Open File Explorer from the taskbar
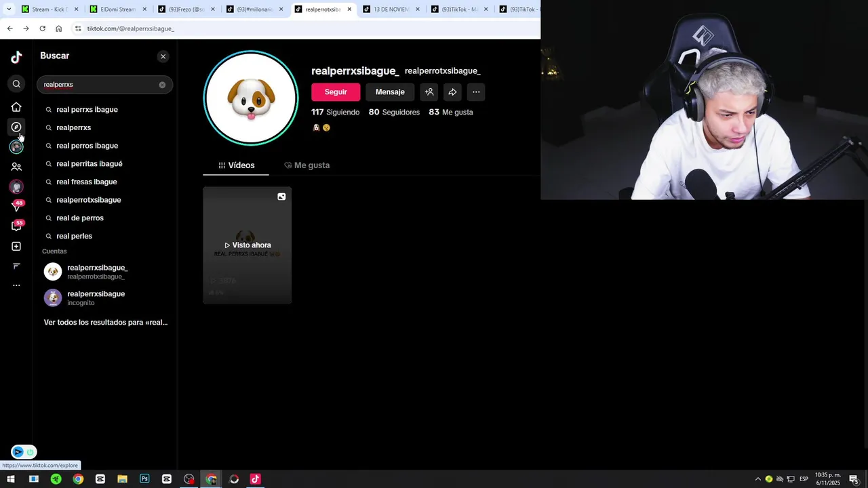Screen dimensions: 868x488 click(x=122, y=479)
